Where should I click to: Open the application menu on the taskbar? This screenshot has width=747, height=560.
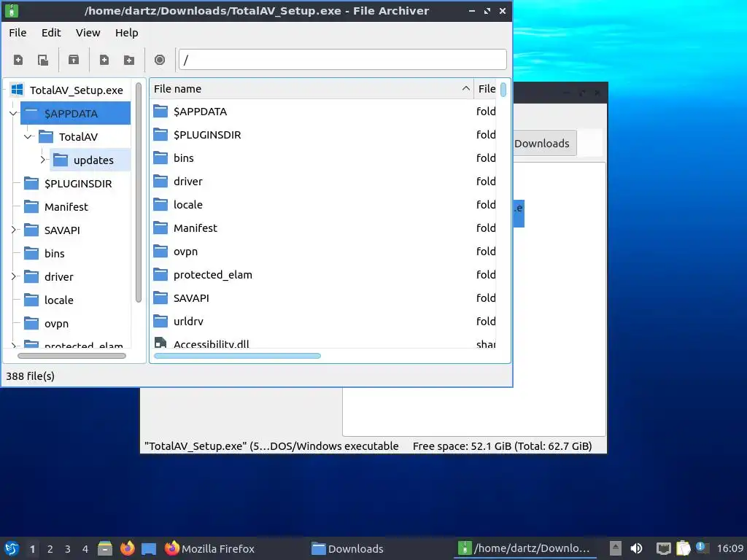coord(12,548)
